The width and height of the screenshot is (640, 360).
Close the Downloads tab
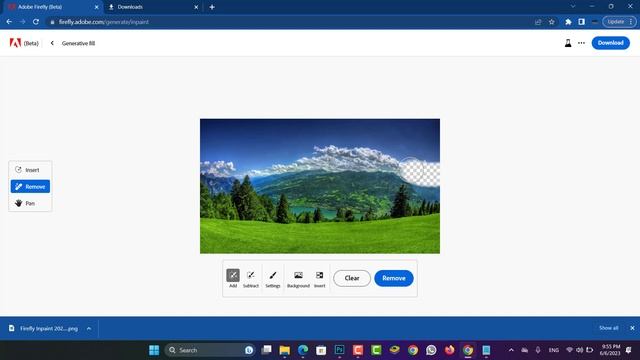click(196, 7)
